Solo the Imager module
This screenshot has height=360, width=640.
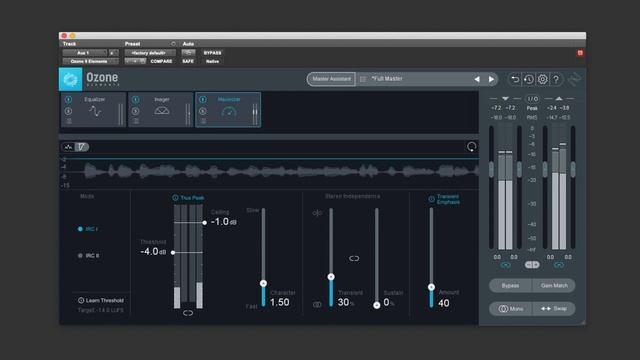click(x=136, y=111)
